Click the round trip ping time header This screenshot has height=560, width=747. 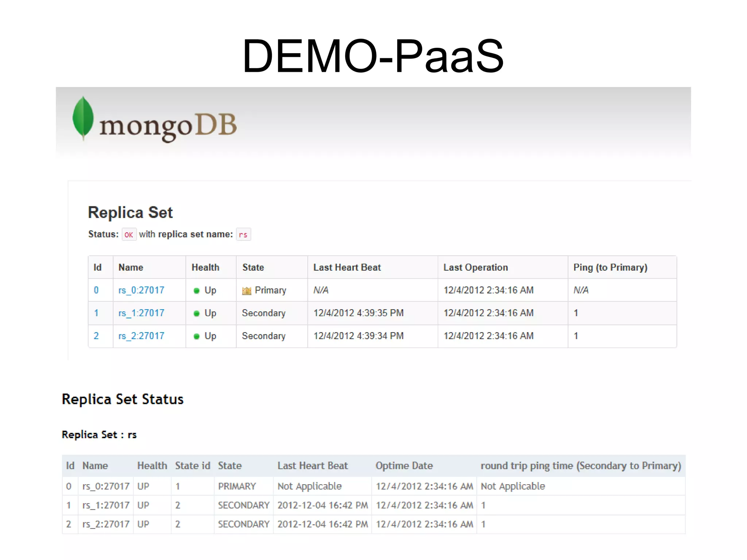click(581, 466)
